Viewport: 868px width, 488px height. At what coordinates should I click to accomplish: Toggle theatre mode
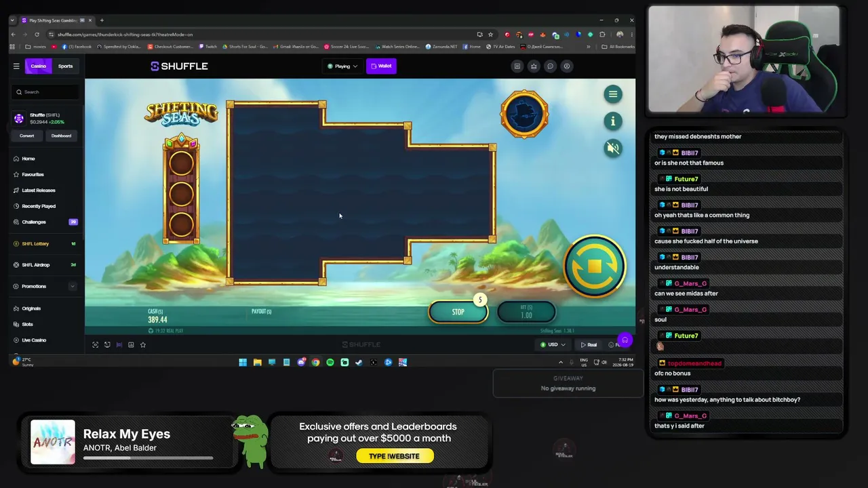click(119, 345)
